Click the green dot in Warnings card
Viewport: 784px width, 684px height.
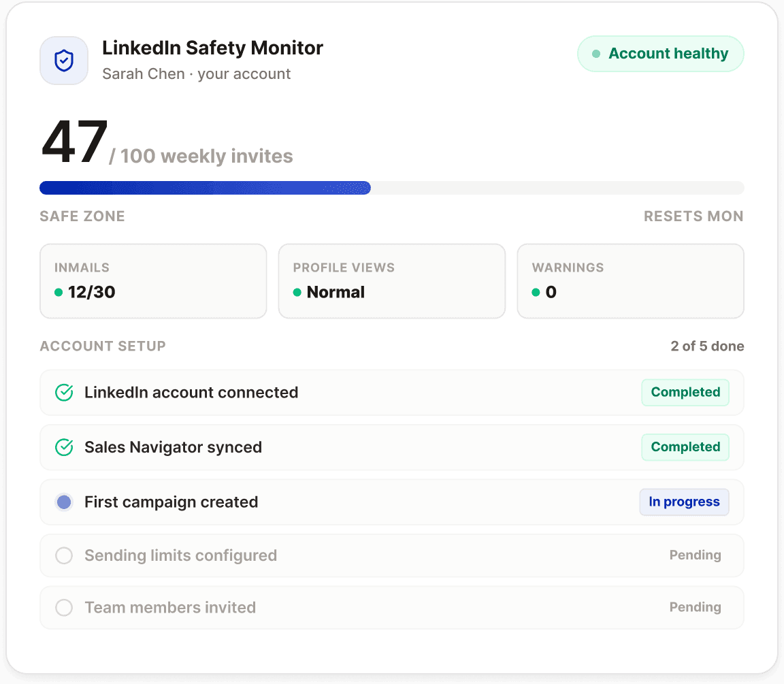[536, 293]
